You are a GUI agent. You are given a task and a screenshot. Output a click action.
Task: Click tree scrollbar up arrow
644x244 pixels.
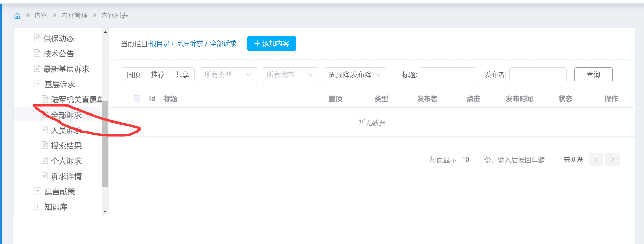click(x=105, y=32)
